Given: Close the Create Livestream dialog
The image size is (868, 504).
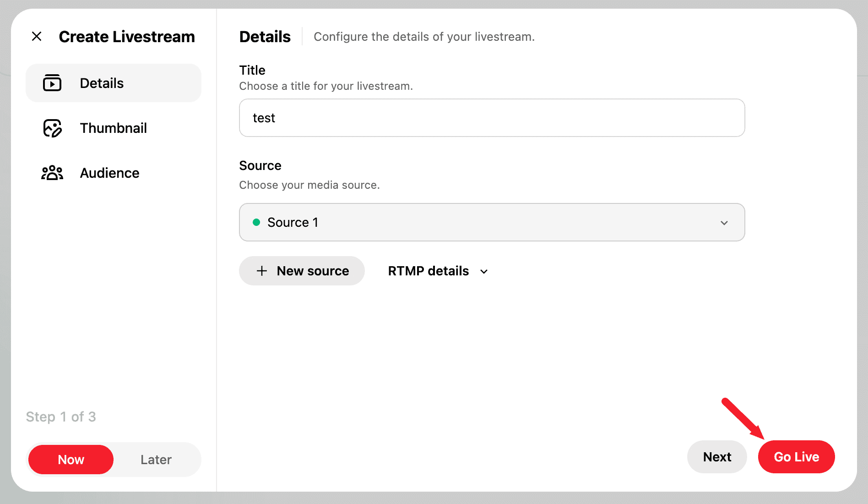Looking at the screenshot, I should click(x=37, y=36).
